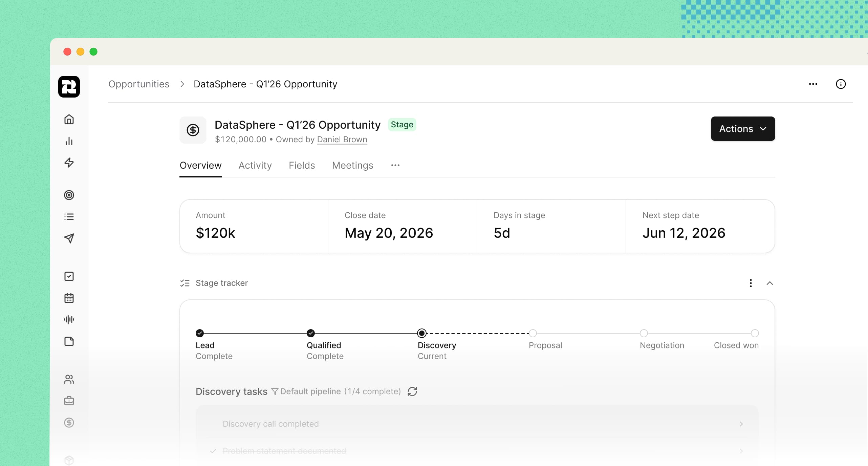Open the audio waveform recordings icon
The height and width of the screenshot is (466, 868).
(x=69, y=319)
